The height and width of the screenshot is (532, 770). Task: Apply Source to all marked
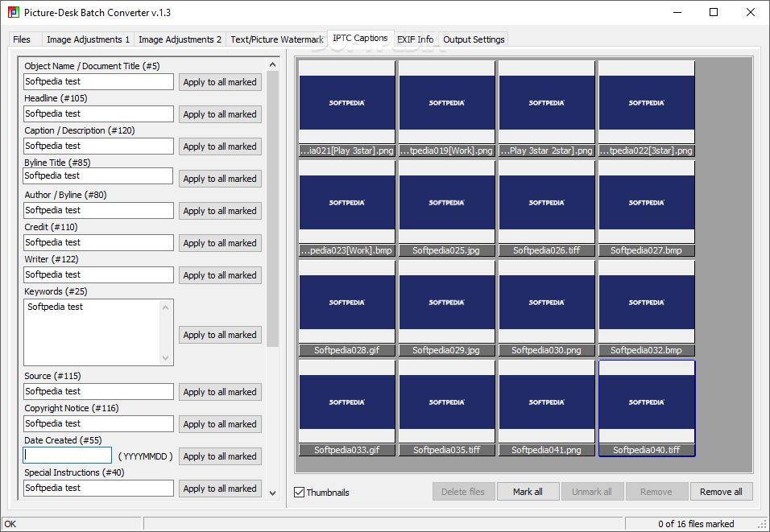(x=220, y=392)
